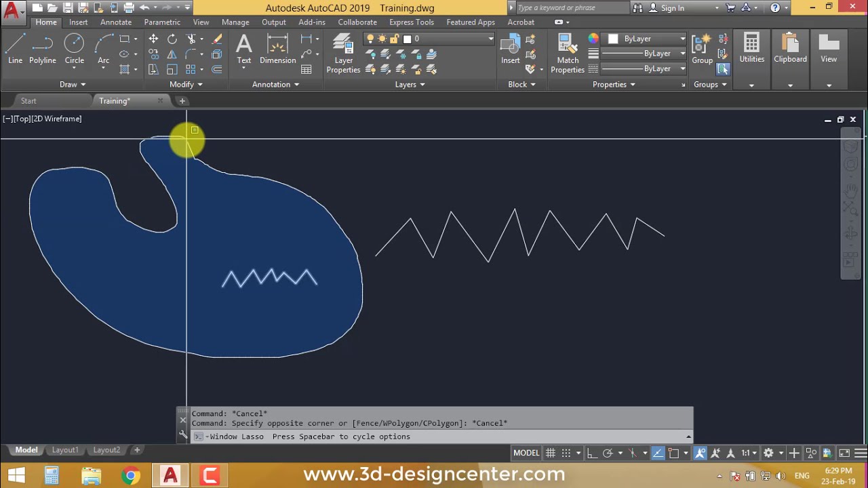Click the Group icon
Viewport: 868px width, 488px height.
702,49
